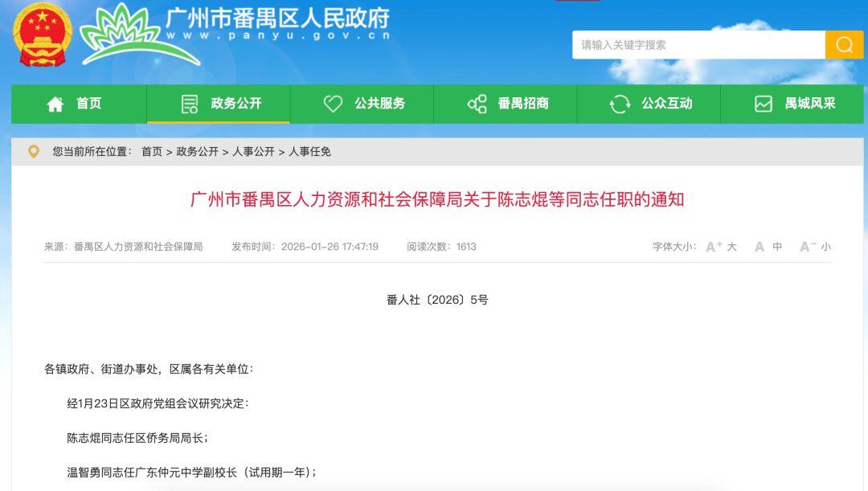Click 人事任免 breadcrumb link
The height and width of the screenshot is (491, 868).
309,151
